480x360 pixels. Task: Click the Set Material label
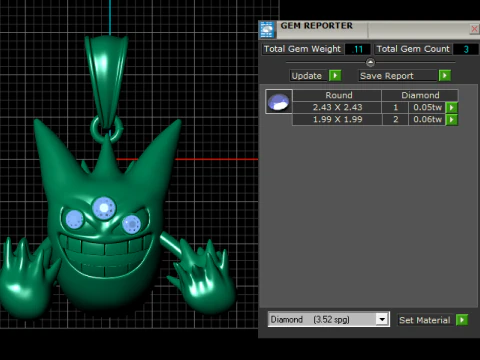(x=425, y=320)
